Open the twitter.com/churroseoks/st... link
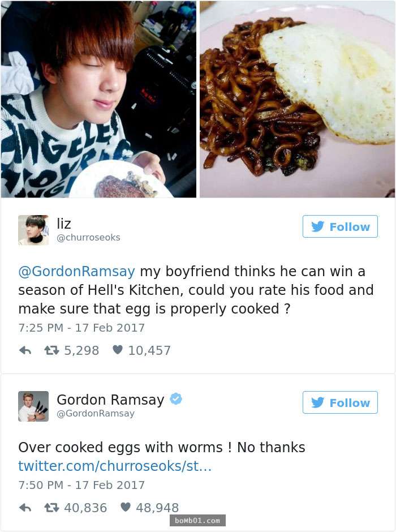This screenshot has height=532, width=396. pyautogui.click(x=115, y=466)
